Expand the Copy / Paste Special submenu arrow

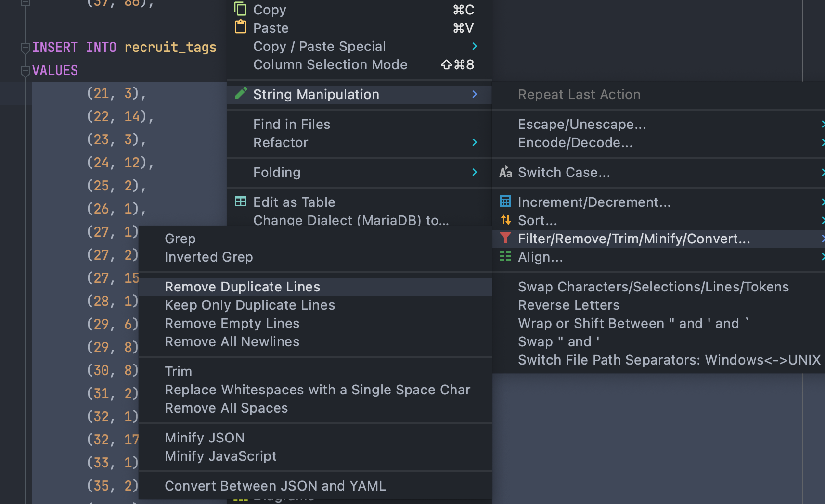pyautogui.click(x=475, y=46)
